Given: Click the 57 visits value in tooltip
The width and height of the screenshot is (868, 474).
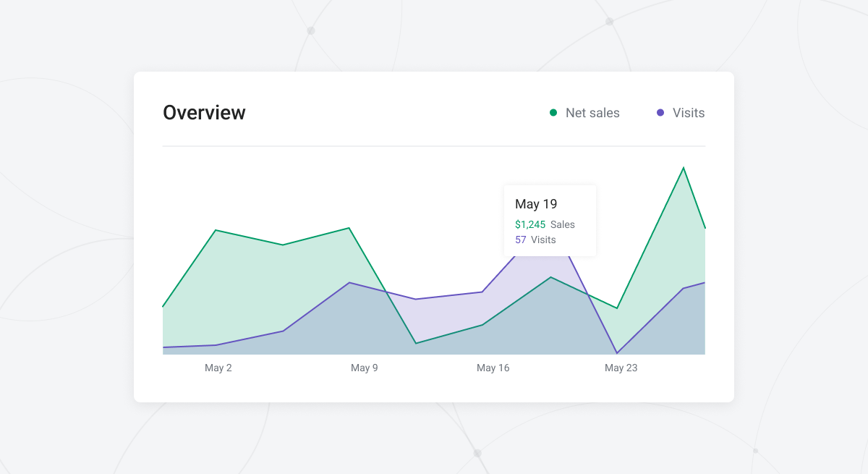Looking at the screenshot, I should [x=521, y=240].
